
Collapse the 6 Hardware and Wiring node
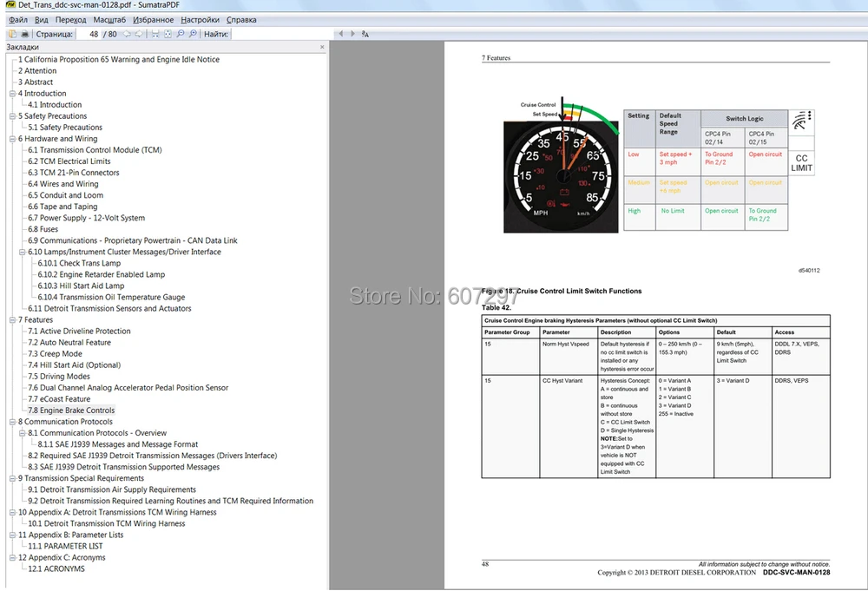coord(12,139)
